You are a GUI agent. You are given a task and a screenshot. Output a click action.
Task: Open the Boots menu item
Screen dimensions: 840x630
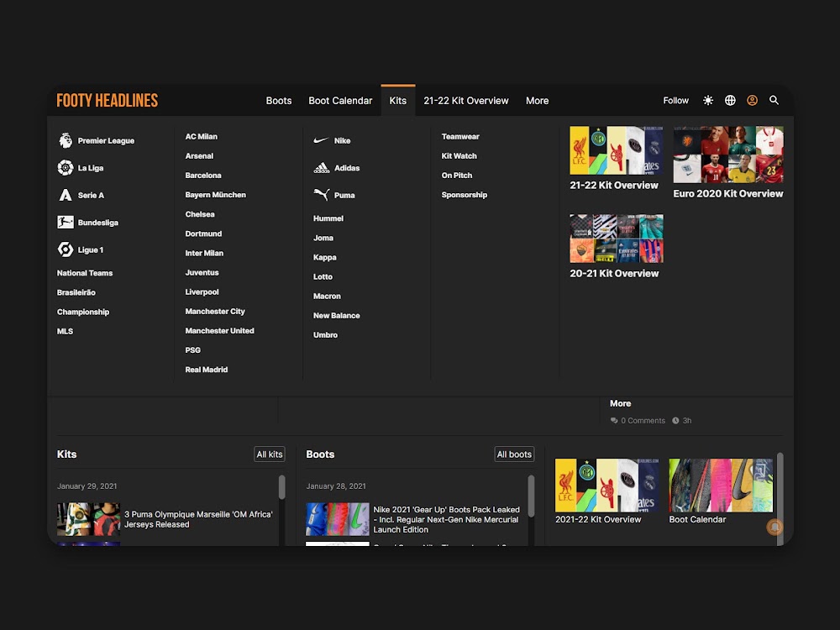(x=279, y=100)
